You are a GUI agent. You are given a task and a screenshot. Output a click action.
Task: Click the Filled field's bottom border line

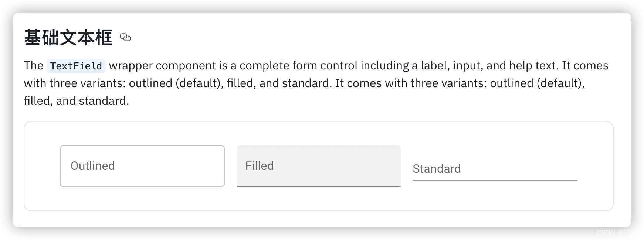(x=318, y=187)
